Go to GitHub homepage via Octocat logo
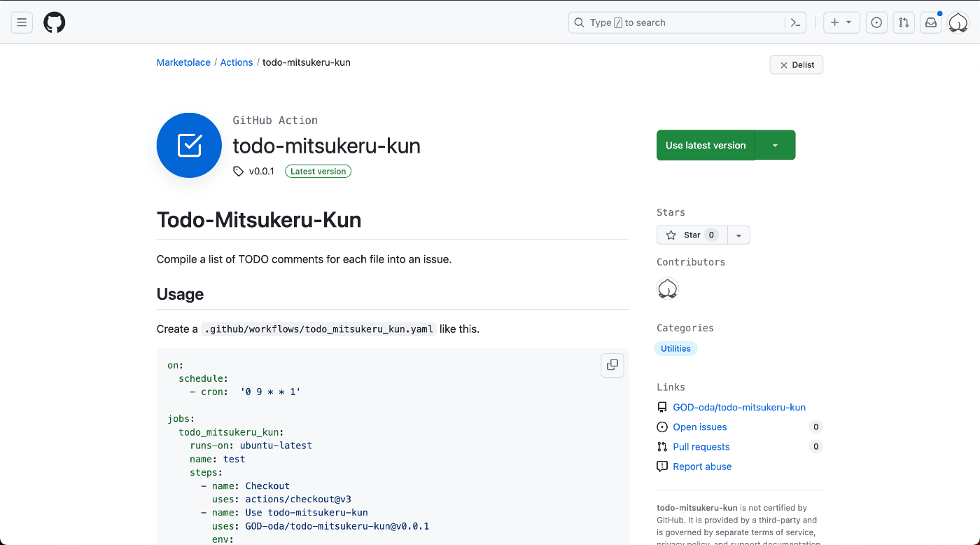The width and height of the screenshot is (980, 545). pyautogui.click(x=55, y=22)
